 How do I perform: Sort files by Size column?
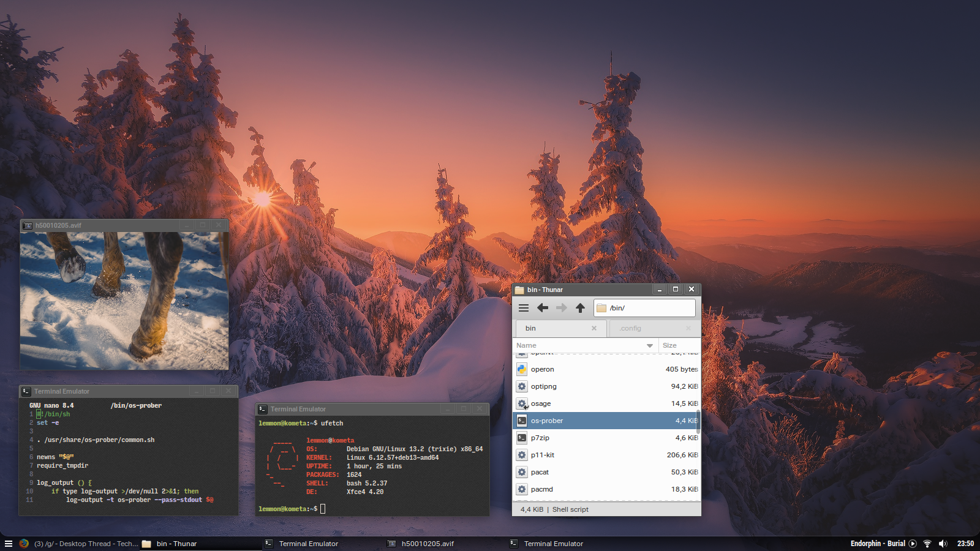(669, 345)
